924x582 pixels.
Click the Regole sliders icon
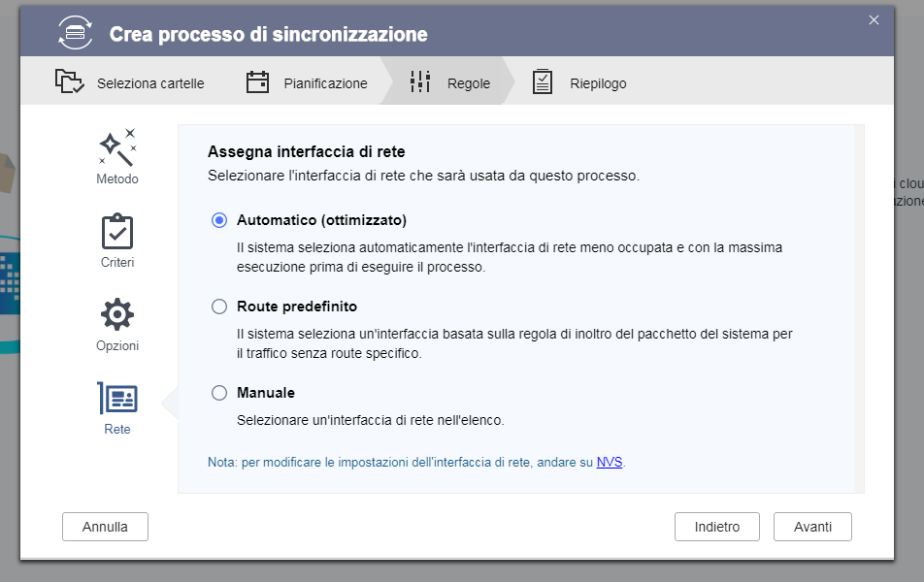click(420, 82)
